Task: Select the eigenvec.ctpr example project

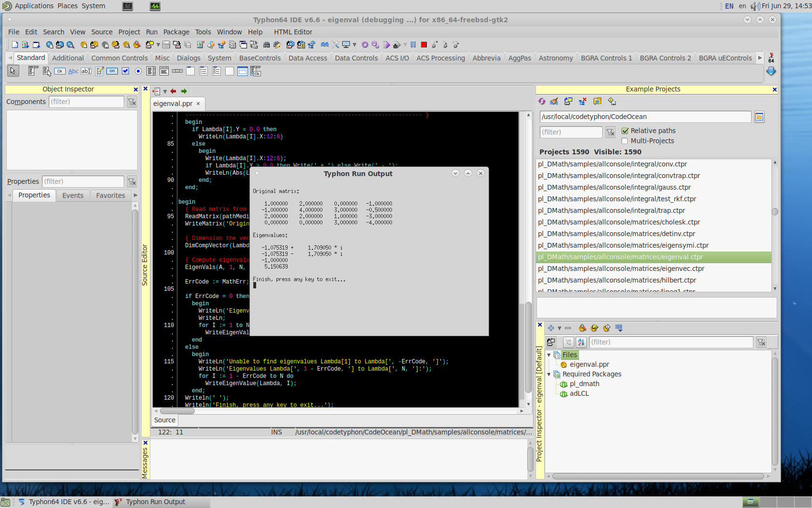Action: 621,269
